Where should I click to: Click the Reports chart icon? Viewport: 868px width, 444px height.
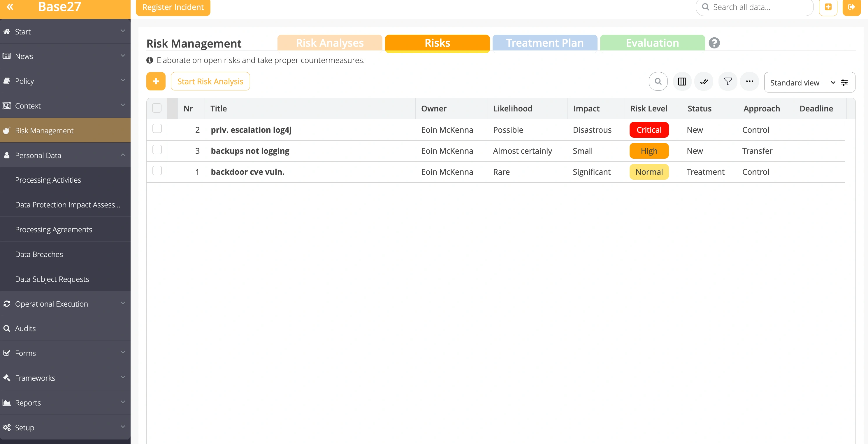6,403
